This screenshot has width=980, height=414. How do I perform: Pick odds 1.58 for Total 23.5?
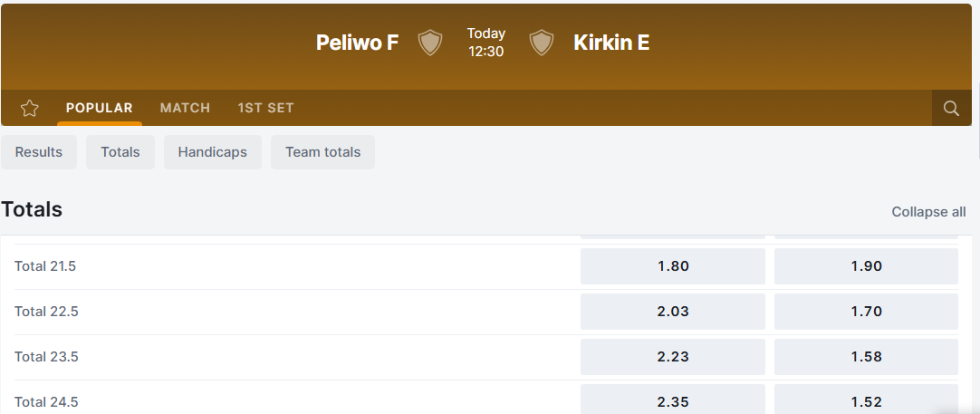coord(866,357)
